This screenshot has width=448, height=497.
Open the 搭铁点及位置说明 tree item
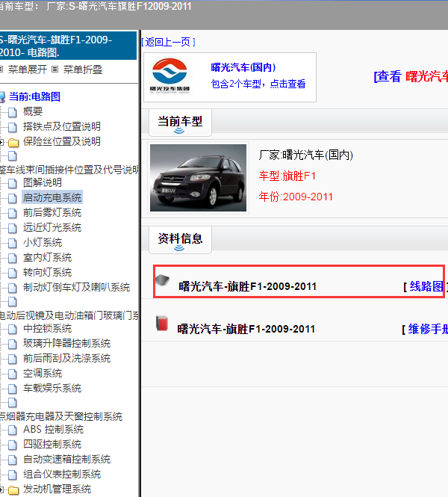point(62,126)
